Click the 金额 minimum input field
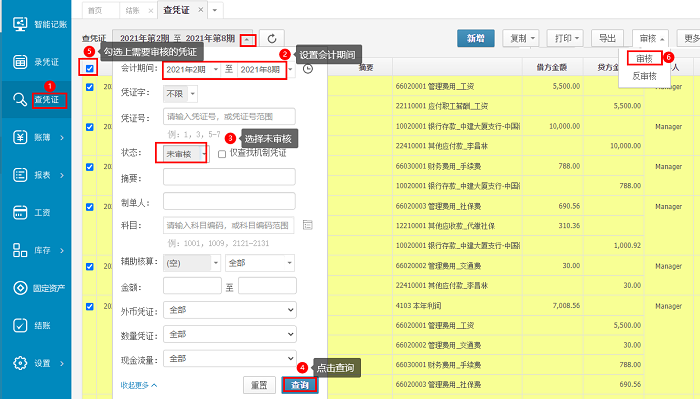The height and width of the screenshot is (399, 700). pyautogui.click(x=192, y=286)
